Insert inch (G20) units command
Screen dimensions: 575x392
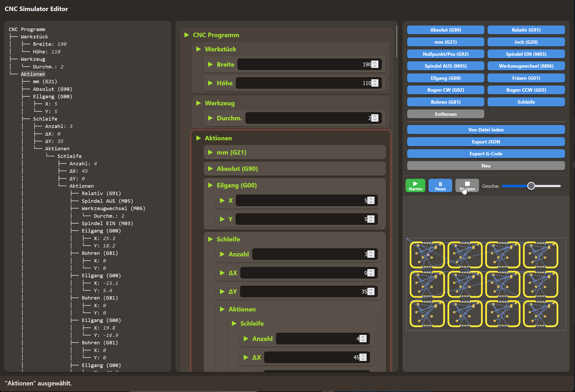click(x=526, y=42)
